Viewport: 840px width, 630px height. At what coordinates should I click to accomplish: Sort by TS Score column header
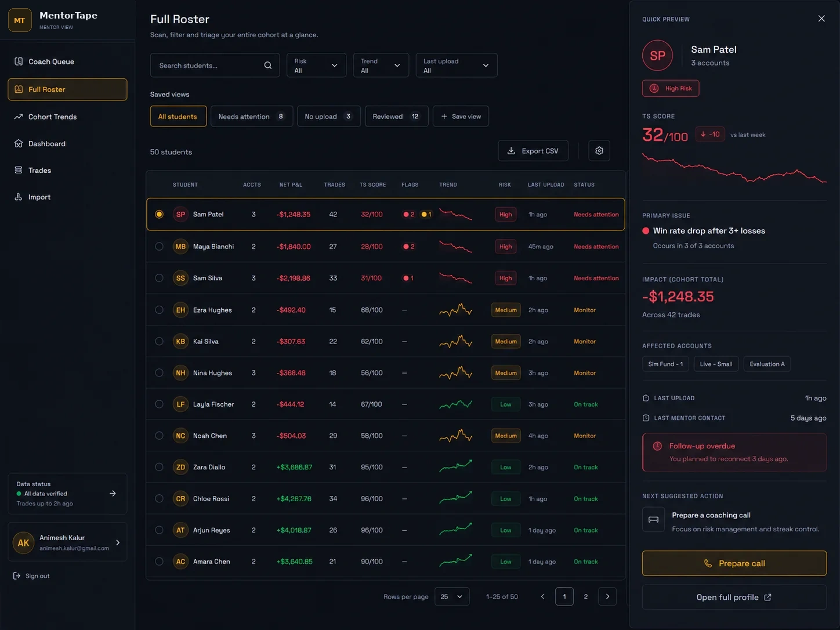tap(372, 184)
